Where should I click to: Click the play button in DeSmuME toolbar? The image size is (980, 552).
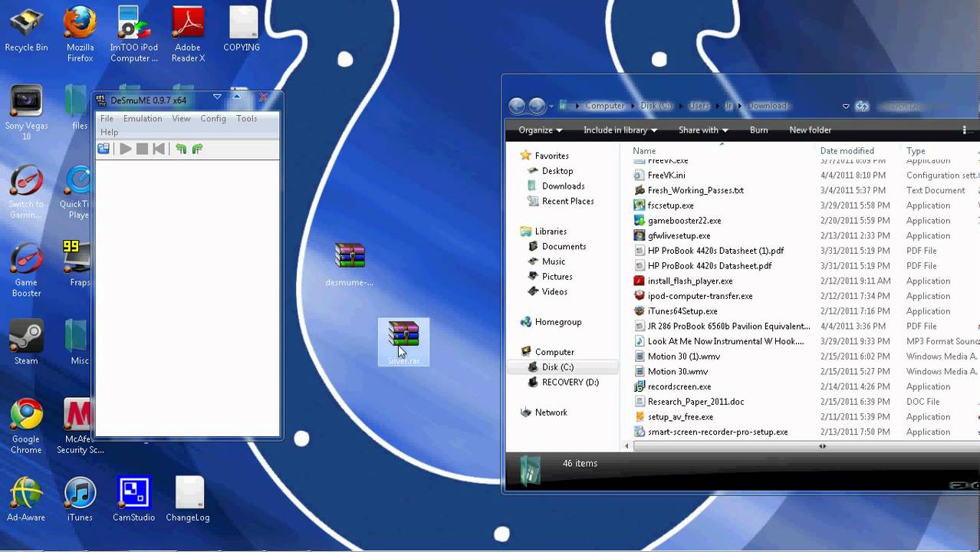[x=126, y=149]
